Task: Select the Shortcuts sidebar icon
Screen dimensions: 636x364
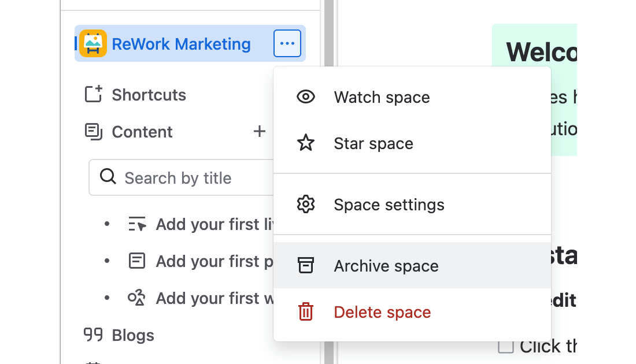Action: (93, 94)
